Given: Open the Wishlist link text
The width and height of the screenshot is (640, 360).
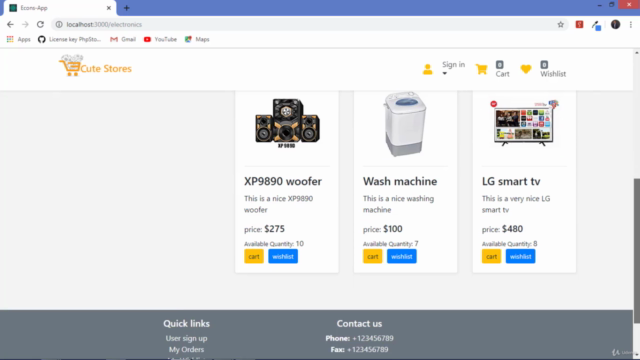Looking at the screenshot, I should (553, 74).
